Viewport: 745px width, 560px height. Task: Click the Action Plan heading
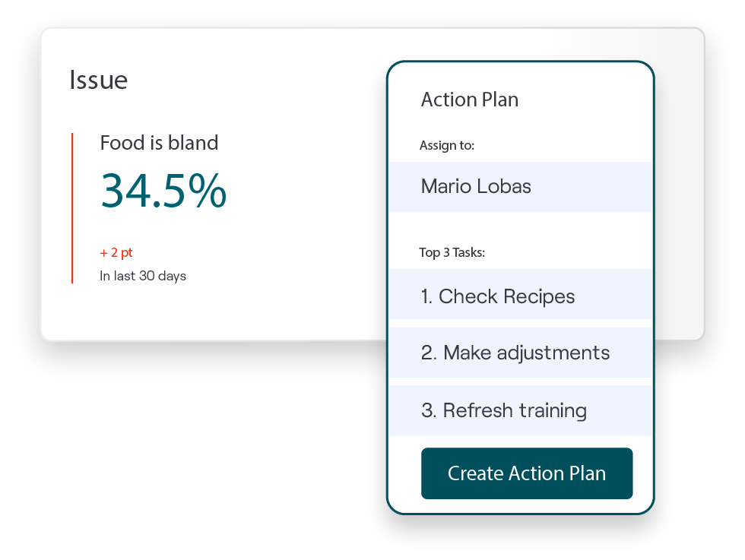tap(469, 100)
